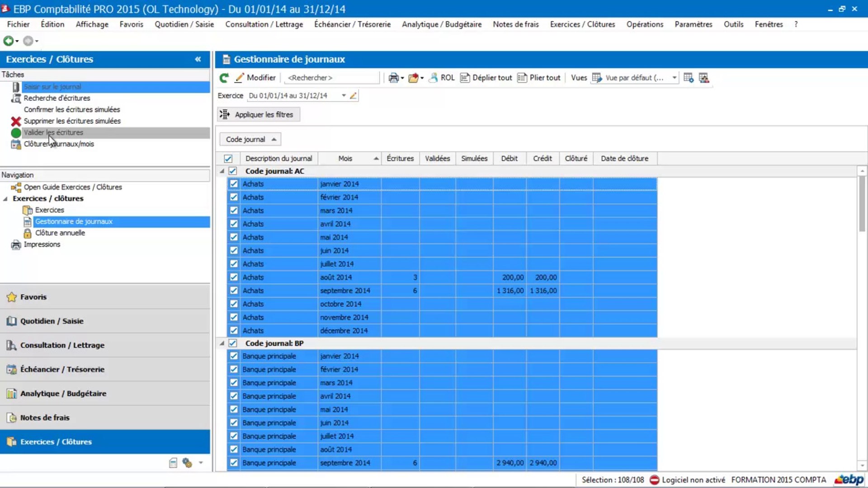Click the red X Supprimer écritures simulées
The width and height of the screenshot is (868, 488).
16,121
